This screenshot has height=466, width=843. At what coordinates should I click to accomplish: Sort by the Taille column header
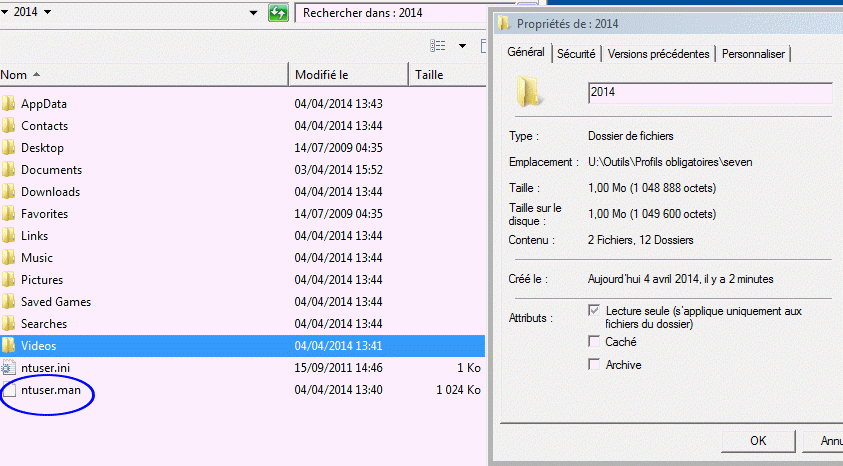pos(447,75)
